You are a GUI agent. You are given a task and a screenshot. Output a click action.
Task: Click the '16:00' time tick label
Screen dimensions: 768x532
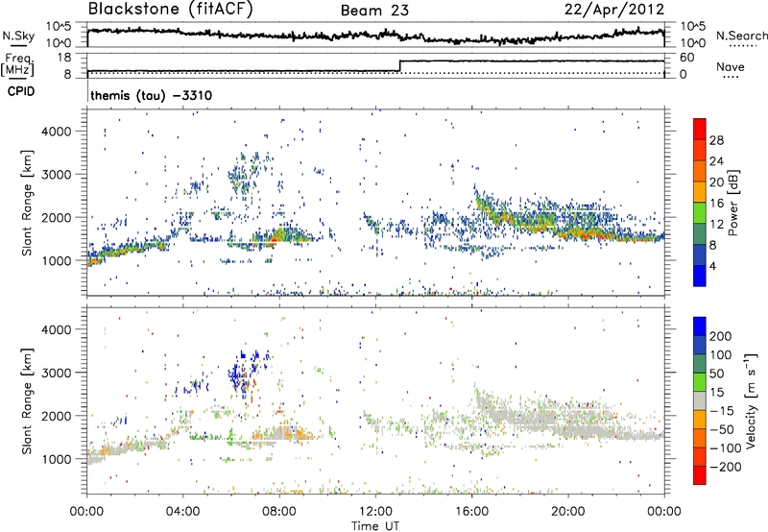(471, 512)
